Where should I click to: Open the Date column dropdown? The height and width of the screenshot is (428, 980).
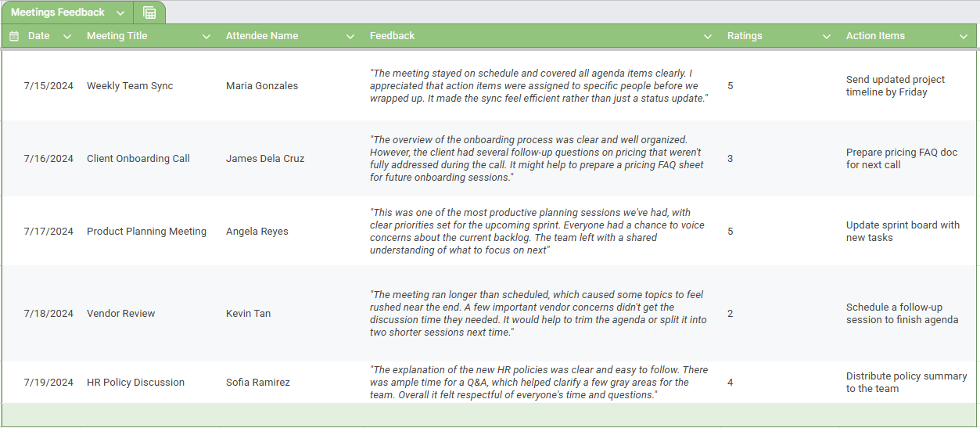(67, 36)
